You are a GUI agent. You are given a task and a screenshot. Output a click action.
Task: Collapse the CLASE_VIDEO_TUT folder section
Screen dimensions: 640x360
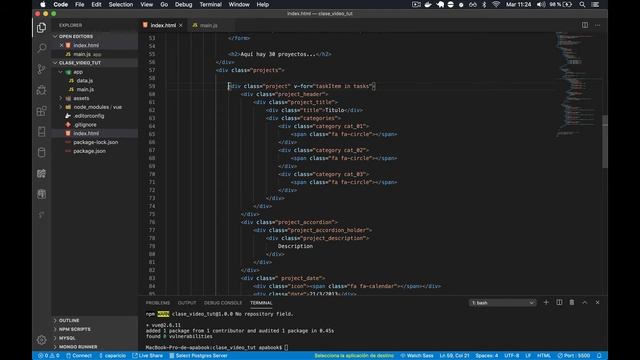[x=80, y=63]
